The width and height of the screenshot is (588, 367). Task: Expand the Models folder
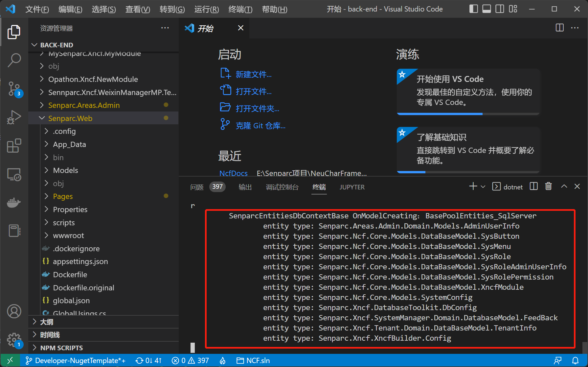(103, 170)
